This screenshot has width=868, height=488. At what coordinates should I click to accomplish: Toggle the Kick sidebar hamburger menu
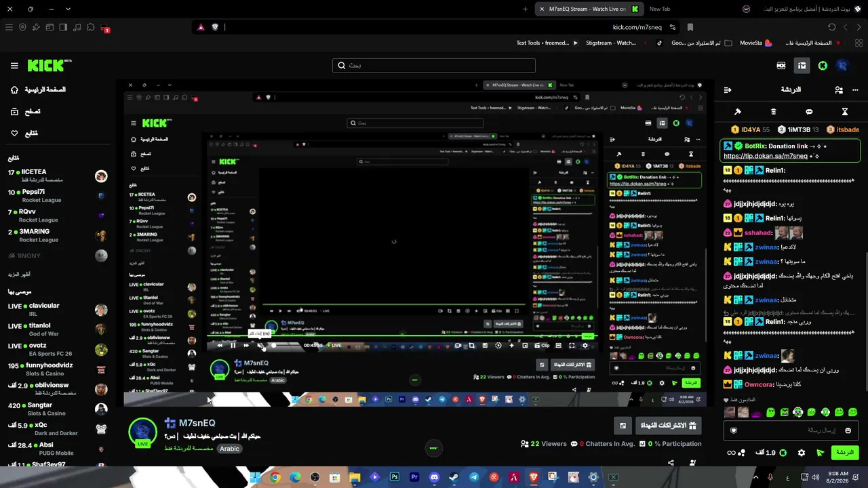pos(14,66)
